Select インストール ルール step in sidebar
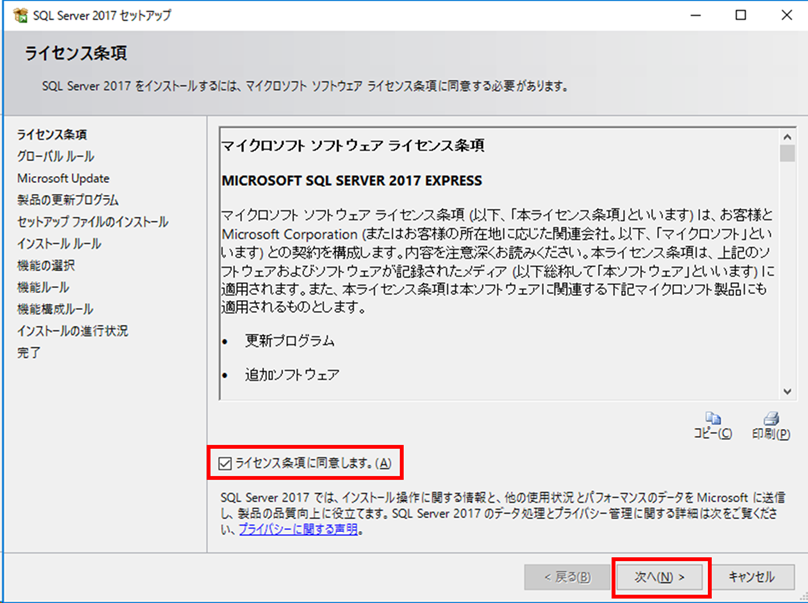The image size is (808, 603). [x=59, y=243]
